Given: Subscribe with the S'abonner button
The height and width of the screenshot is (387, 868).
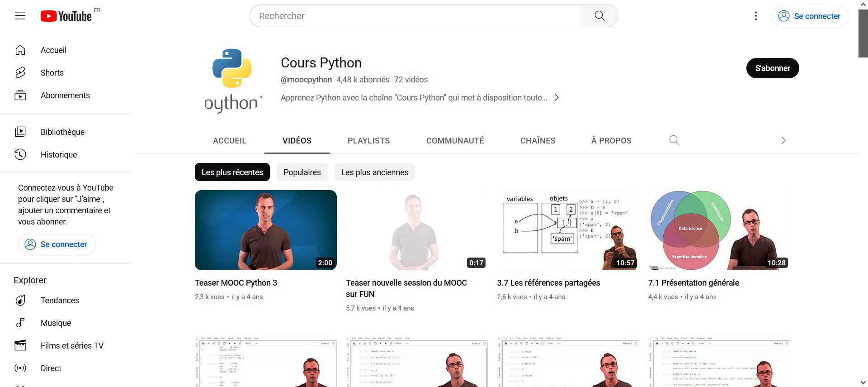Looking at the screenshot, I should point(773,68).
